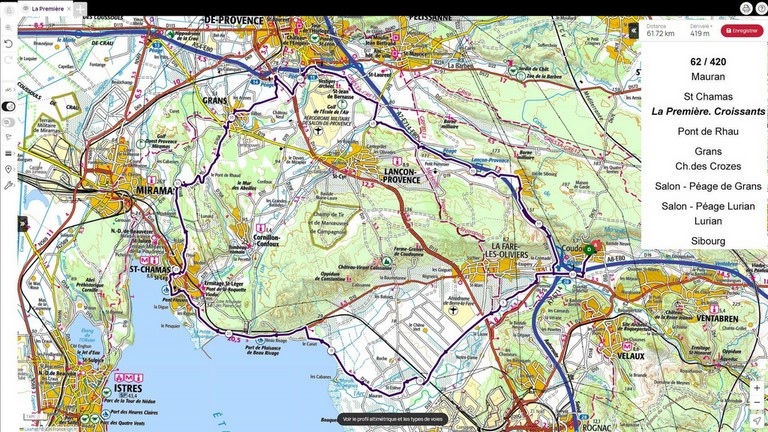Viewport: 768px width, 432px height.
Task: Add a new route tab
Action: click(80, 8)
